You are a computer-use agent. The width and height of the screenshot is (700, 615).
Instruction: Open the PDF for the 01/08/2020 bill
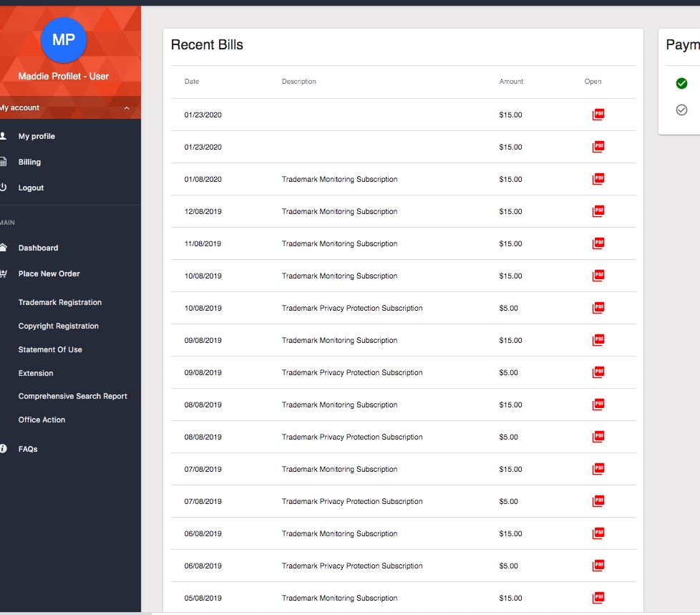[598, 178]
